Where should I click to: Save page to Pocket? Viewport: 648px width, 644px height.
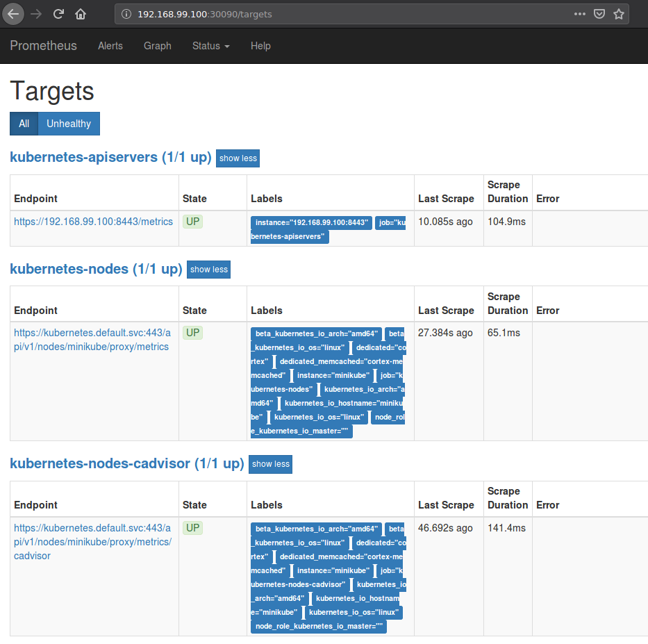pos(599,14)
